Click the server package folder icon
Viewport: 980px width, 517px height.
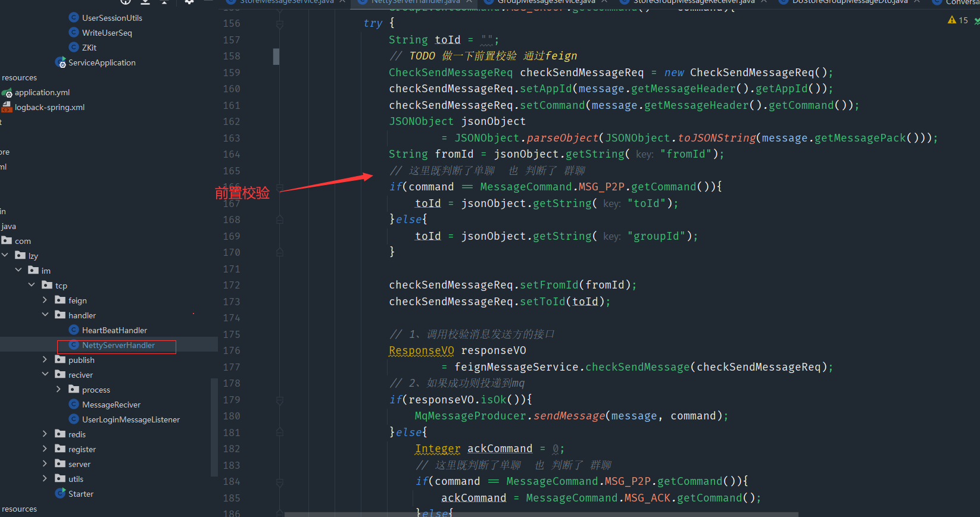coord(60,463)
